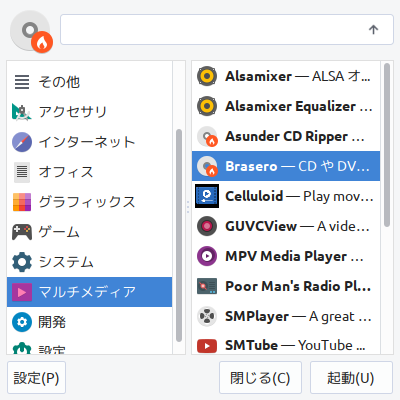400x400 pixels.
Task: Click the application list scrollbar
Action: (387, 145)
